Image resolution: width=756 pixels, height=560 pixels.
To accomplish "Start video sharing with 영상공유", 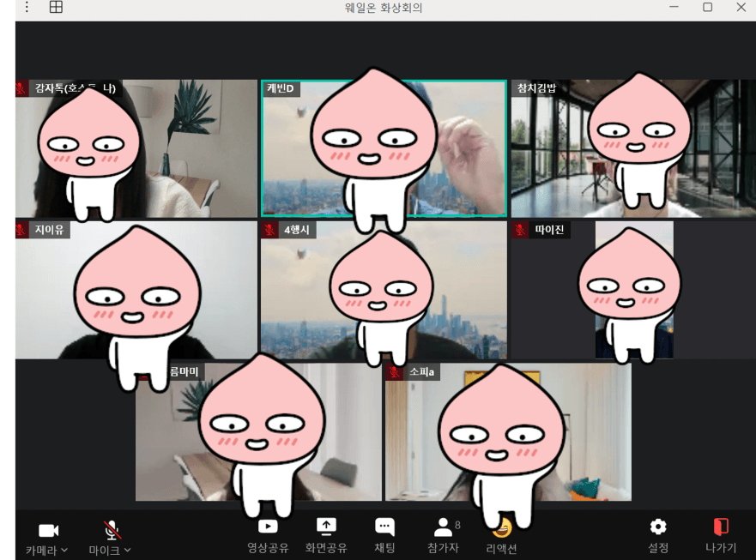I will (x=268, y=535).
